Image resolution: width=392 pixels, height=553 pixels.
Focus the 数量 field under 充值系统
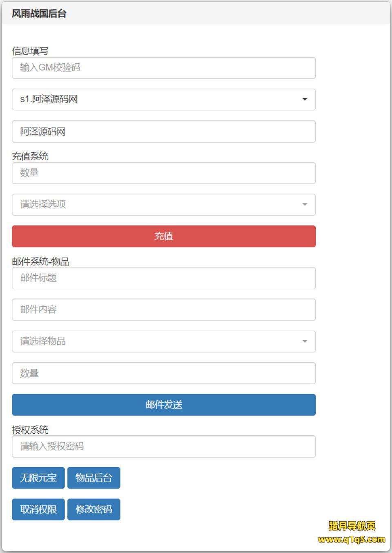pyautogui.click(x=163, y=173)
